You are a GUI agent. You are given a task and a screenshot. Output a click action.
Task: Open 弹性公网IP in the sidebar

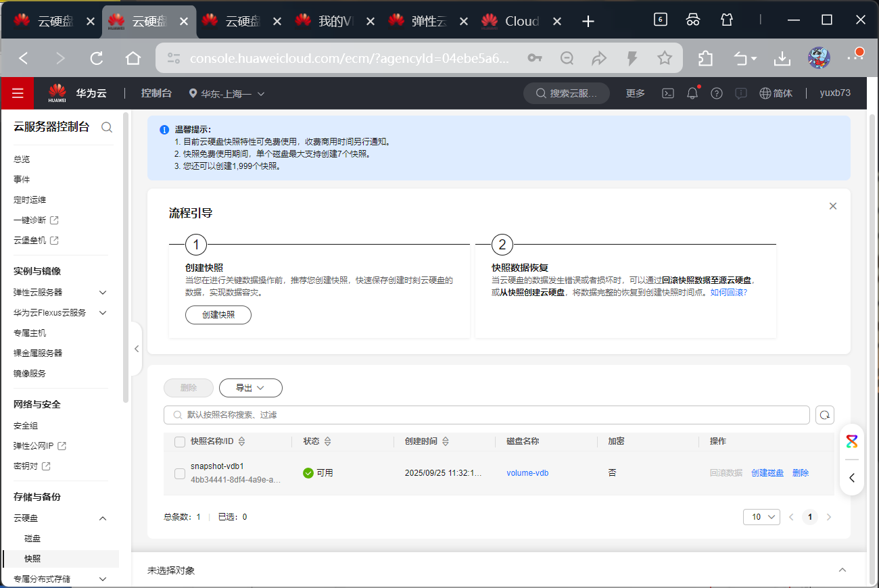[x=40, y=446]
